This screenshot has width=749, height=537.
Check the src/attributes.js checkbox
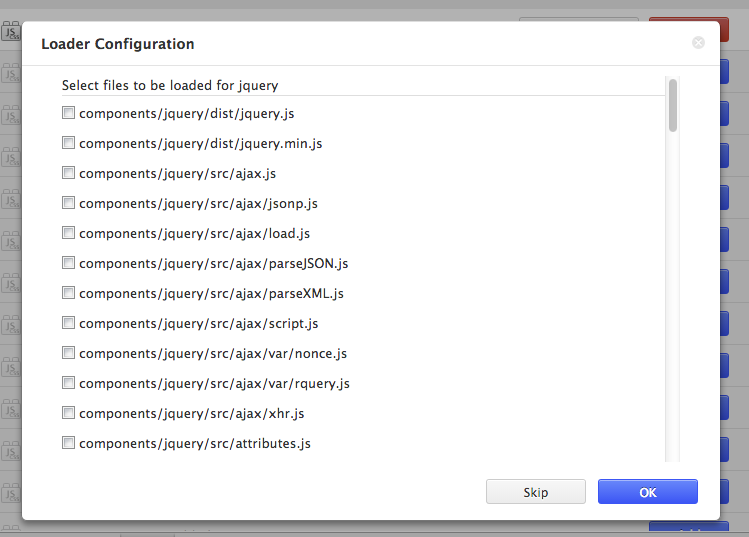[68, 443]
